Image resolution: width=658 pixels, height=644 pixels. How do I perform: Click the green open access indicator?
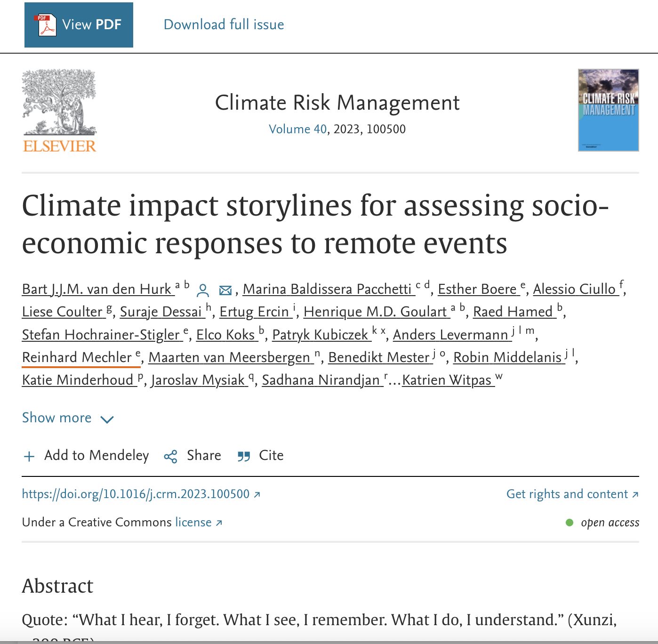click(x=570, y=523)
